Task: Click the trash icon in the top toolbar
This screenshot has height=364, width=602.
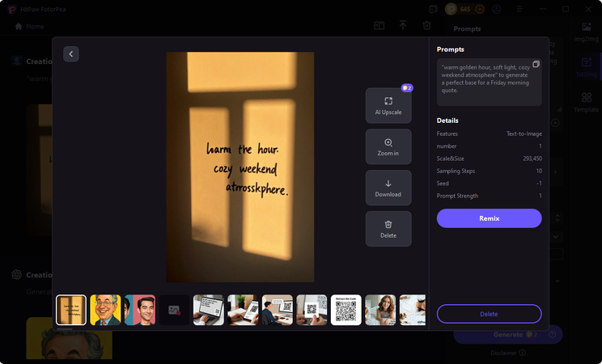Action: (x=426, y=25)
